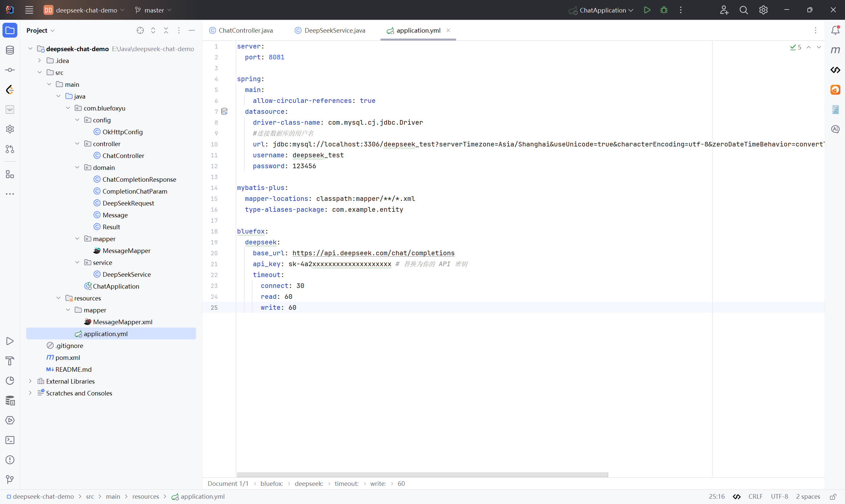Click the editor horizontal scrollbar

422,474
